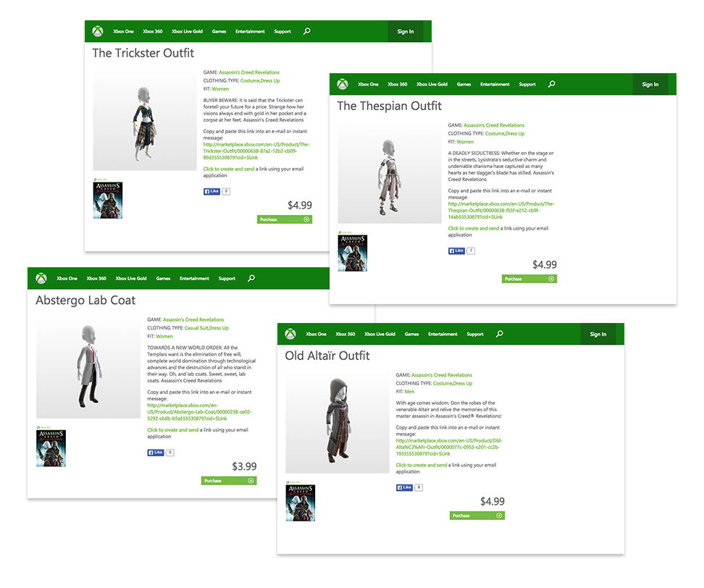Open Entertainment menu in Thespian window
The image size is (704, 588).
pos(495,85)
